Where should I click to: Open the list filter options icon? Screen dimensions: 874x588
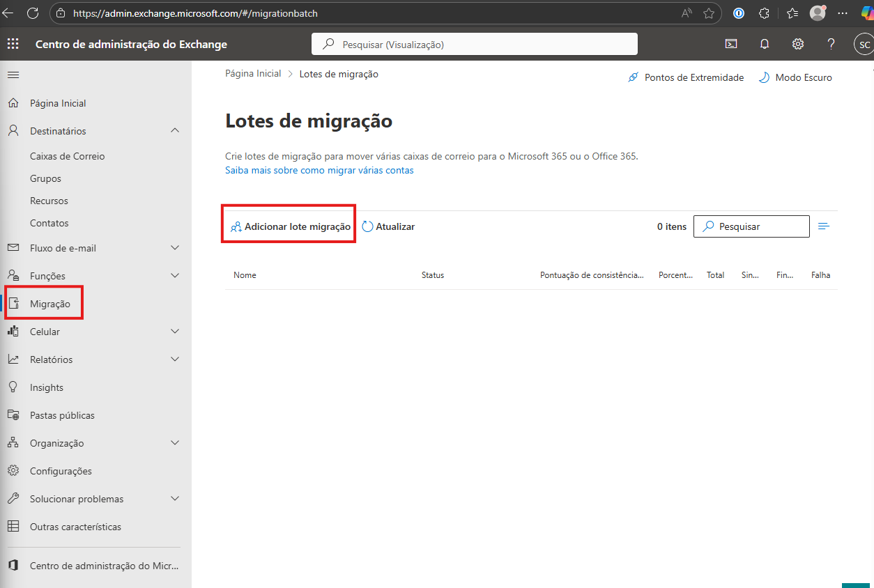[x=824, y=226]
